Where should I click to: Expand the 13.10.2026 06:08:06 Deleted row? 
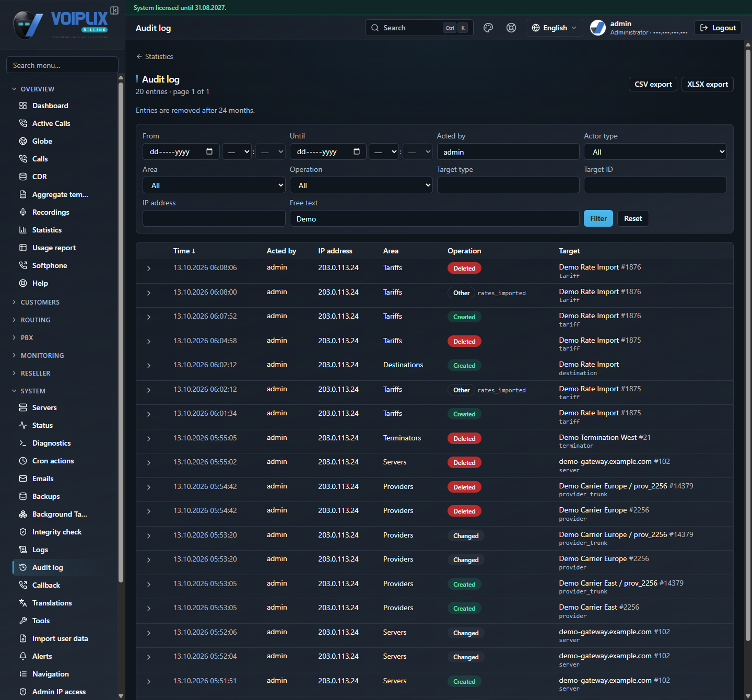149,269
